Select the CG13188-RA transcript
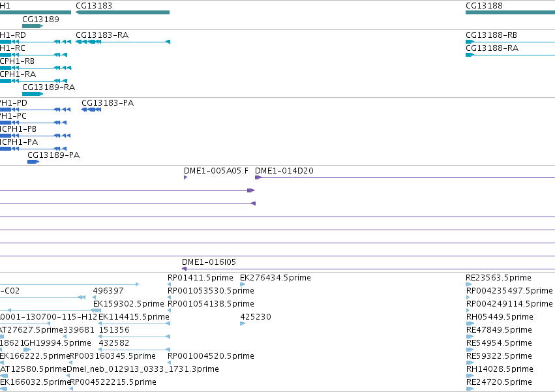This screenshot has height=392, width=555. tap(510, 55)
